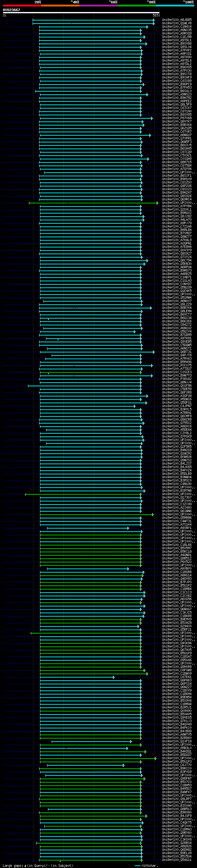Click the white query sequence bar

81,12
